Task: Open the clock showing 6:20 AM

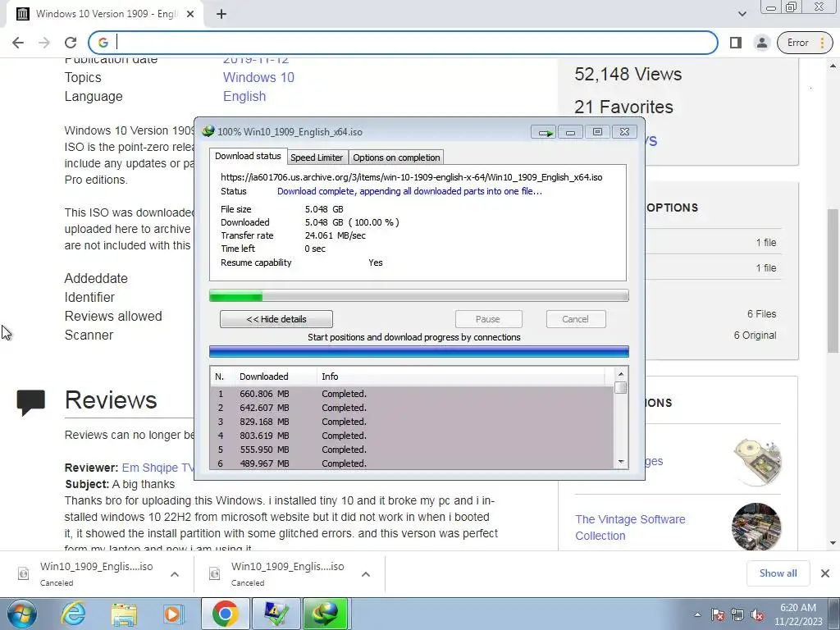Action: [x=797, y=614]
